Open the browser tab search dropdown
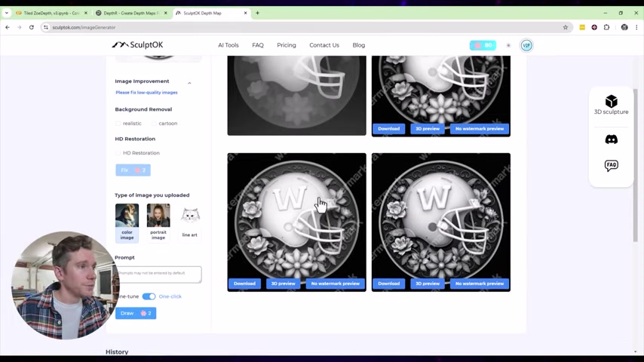 pyautogui.click(x=7, y=13)
